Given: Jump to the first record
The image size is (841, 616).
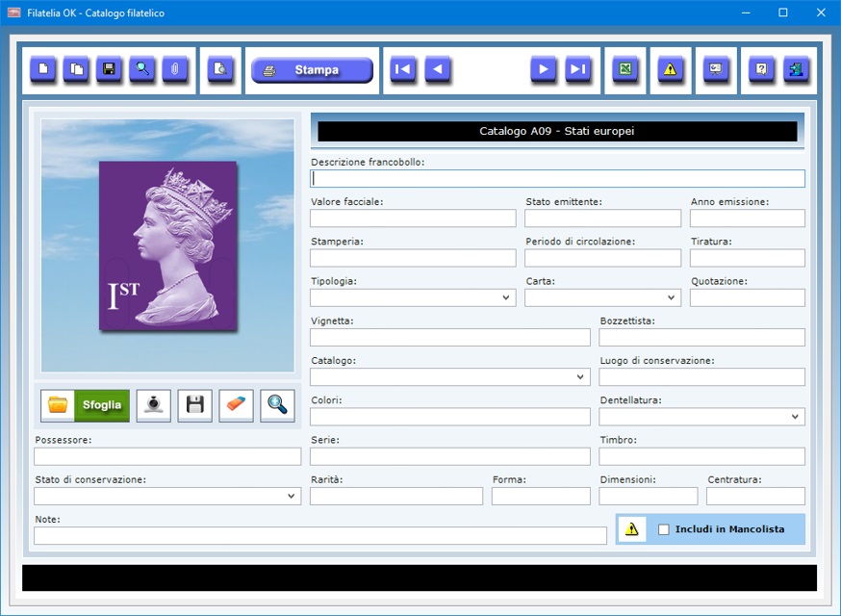Looking at the screenshot, I should pos(403,69).
